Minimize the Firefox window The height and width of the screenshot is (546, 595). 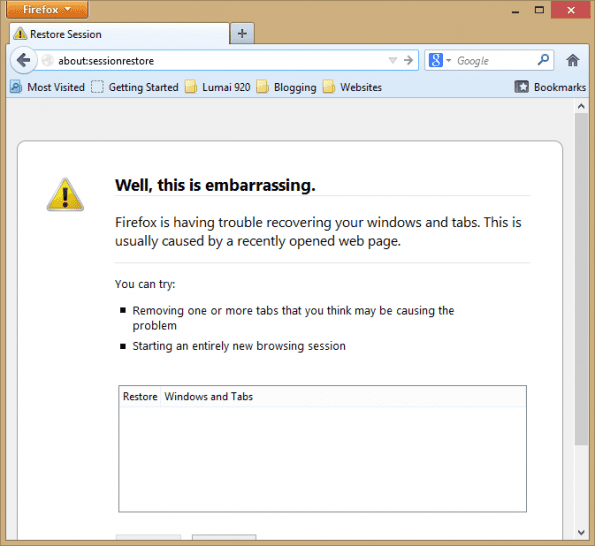point(515,10)
